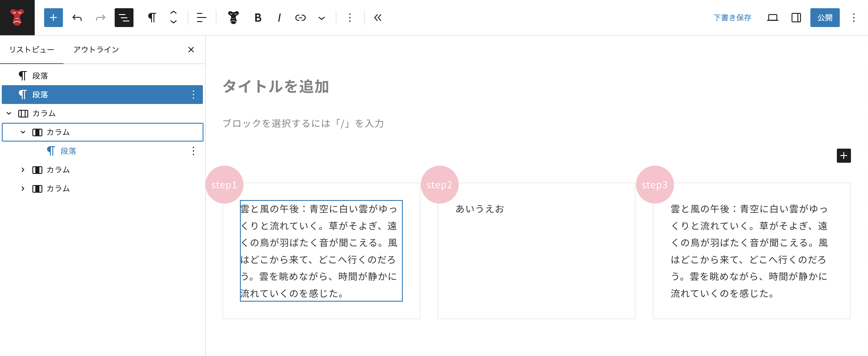Viewport: 868px width, 356px height.
Task: Select the second nested カラム row
Action: point(102,170)
